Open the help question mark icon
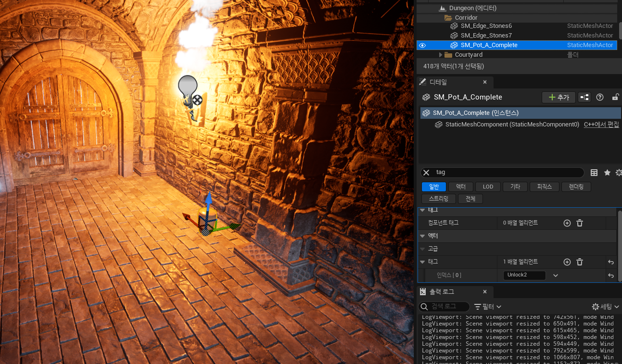Screen dimensions: 622x364 pos(600,97)
